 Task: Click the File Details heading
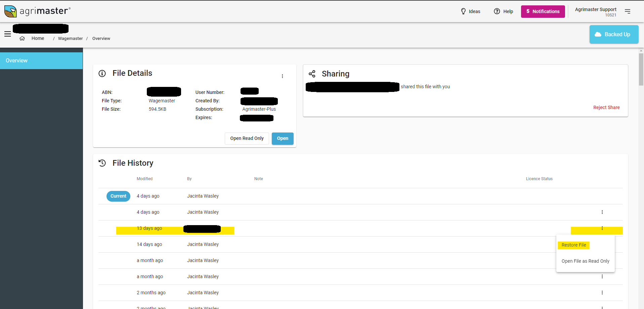click(132, 73)
